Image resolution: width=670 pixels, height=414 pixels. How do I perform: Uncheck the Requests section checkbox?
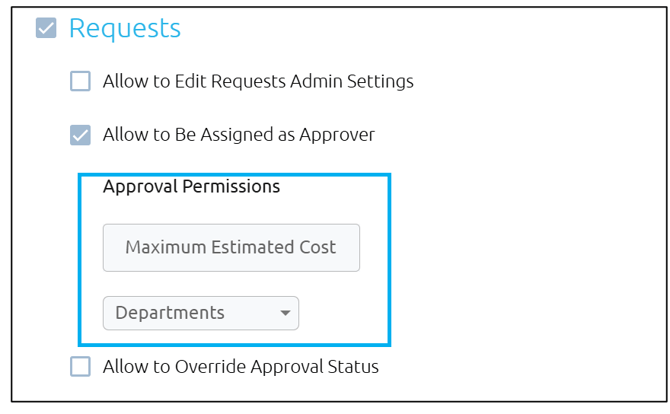45,28
